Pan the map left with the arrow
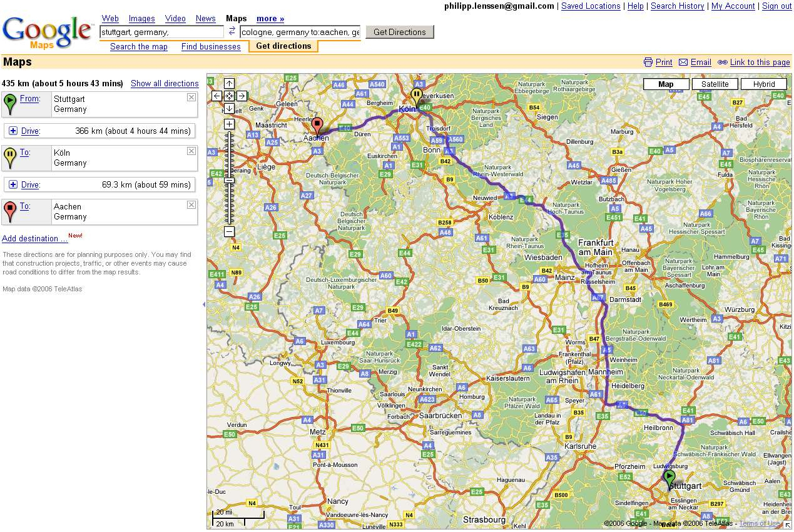 point(217,96)
